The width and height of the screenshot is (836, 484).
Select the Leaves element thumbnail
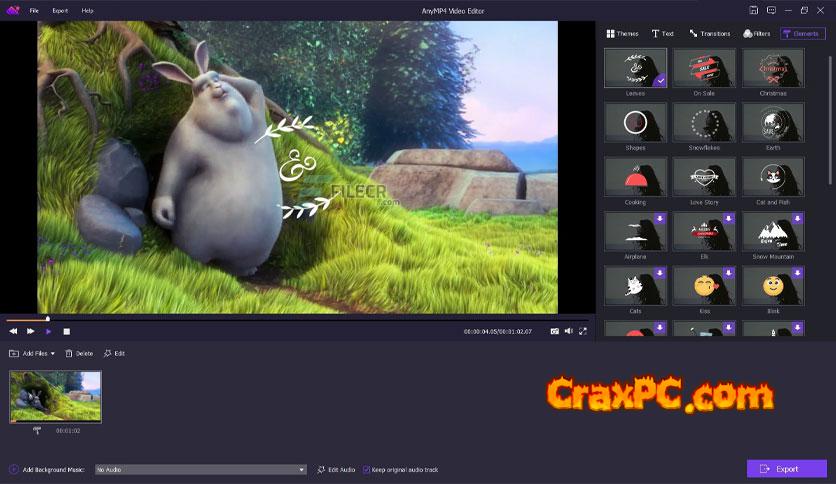pos(635,68)
